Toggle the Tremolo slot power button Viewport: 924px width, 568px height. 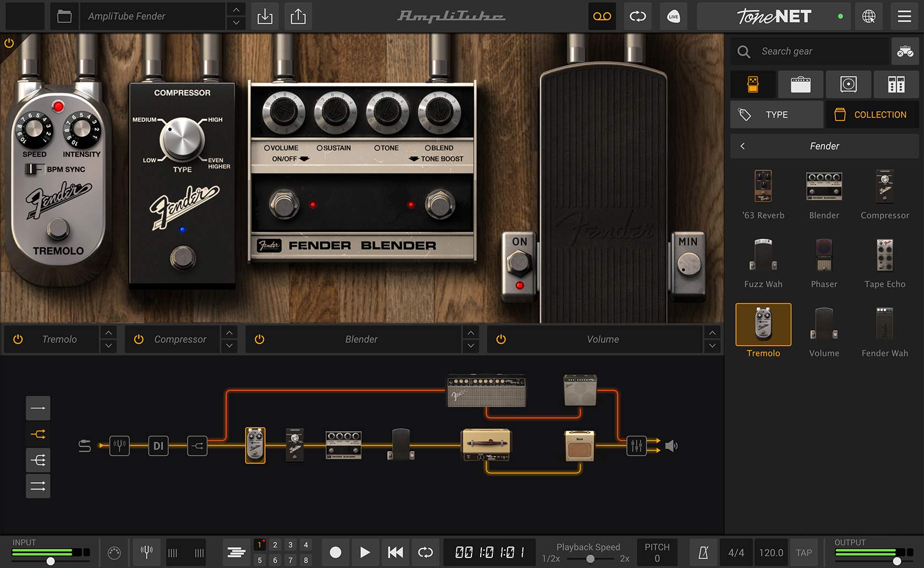tap(18, 339)
